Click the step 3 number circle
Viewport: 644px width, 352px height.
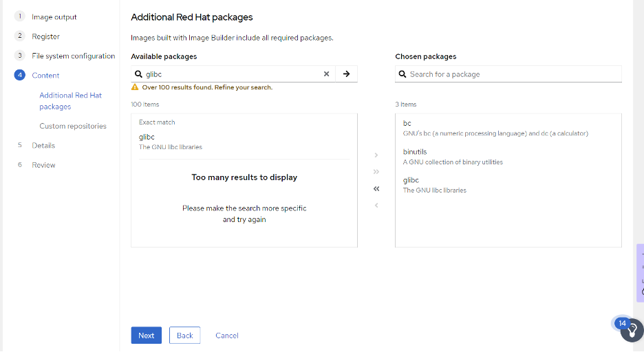[20, 56]
